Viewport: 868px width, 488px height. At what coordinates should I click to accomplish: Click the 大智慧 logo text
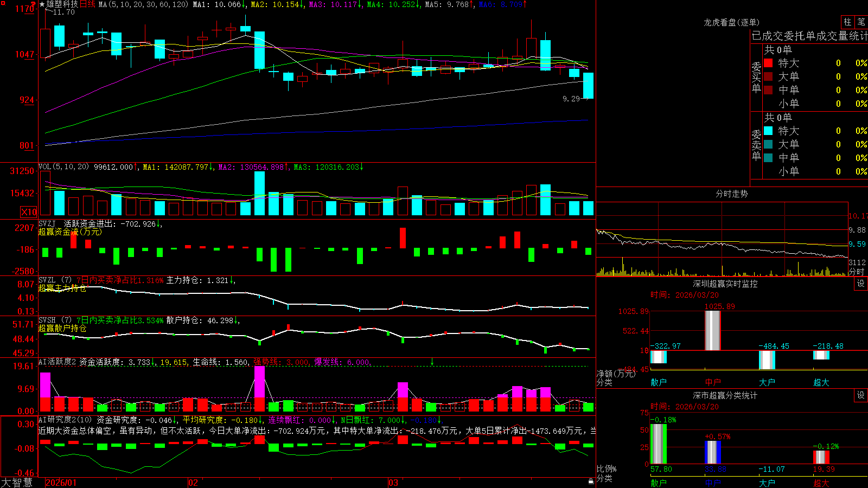17,483
